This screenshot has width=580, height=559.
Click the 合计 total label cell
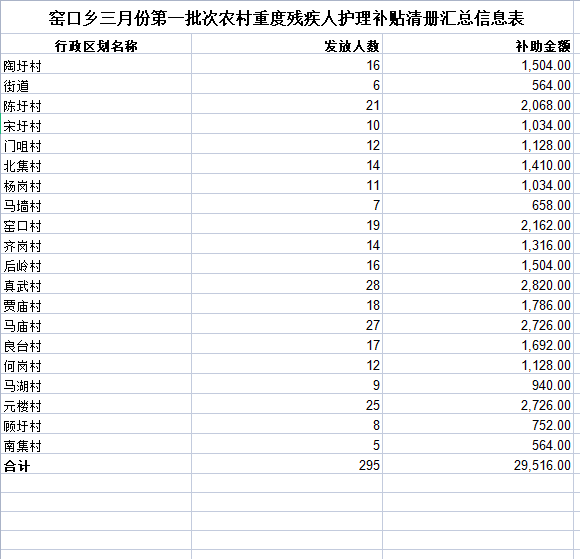pyautogui.click(x=96, y=464)
